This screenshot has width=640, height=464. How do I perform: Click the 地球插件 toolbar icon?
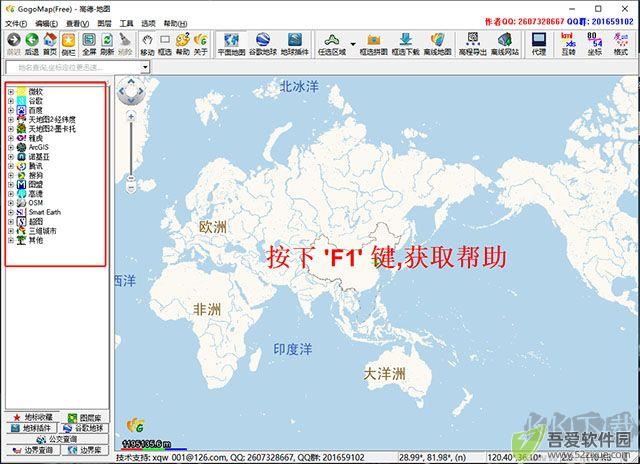pos(295,44)
